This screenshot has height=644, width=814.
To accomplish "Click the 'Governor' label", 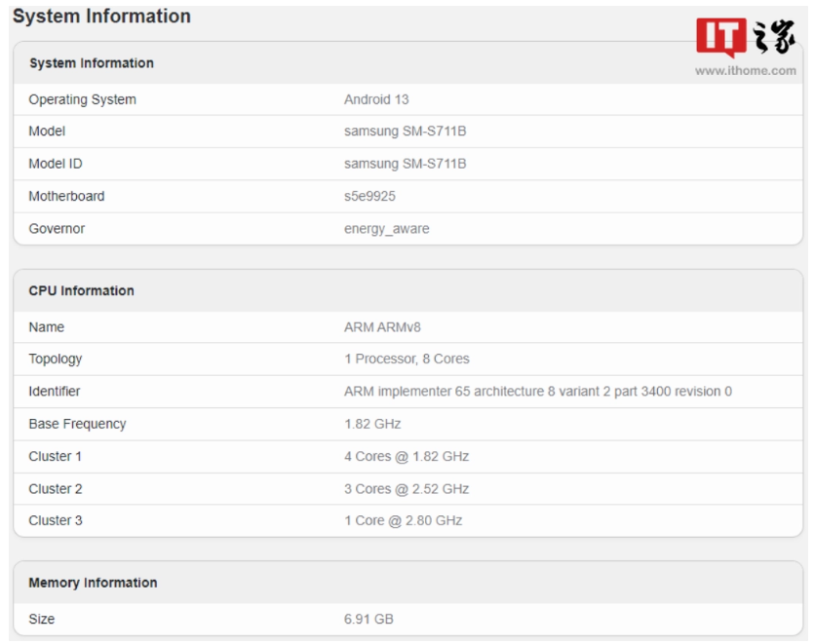I will pyautogui.click(x=57, y=229).
